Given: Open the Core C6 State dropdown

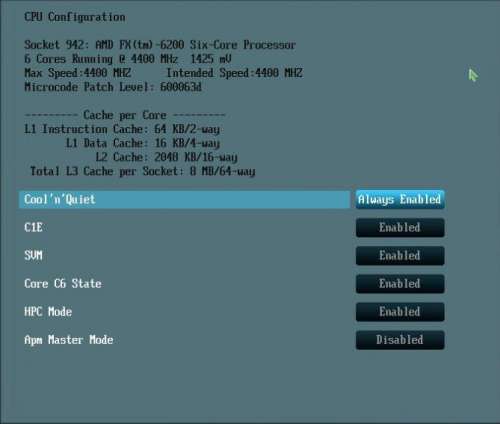Looking at the screenshot, I should 400,284.
